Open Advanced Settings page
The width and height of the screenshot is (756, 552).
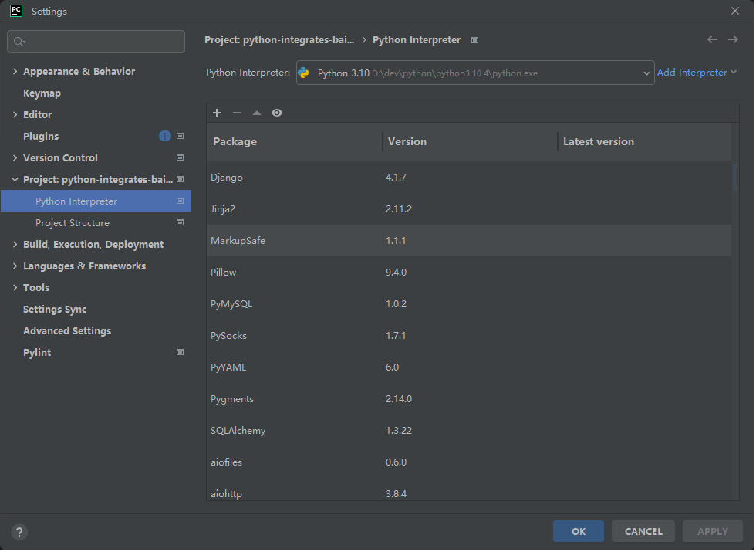click(67, 331)
